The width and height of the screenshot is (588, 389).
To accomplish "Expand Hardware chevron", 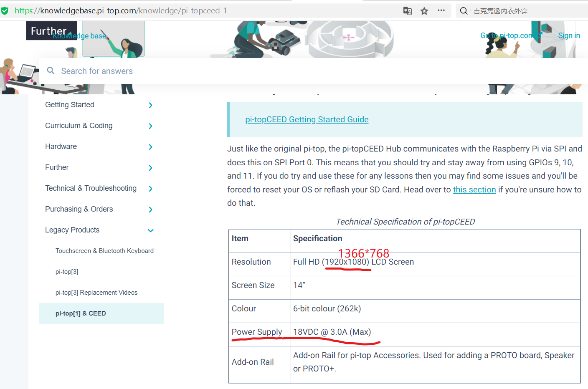I will 151,147.
